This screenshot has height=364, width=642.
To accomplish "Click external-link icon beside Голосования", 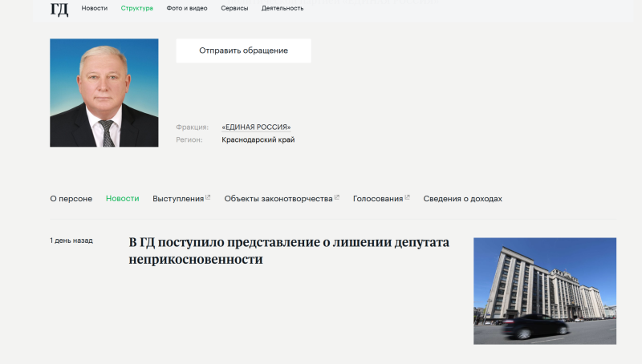I will point(408,197).
